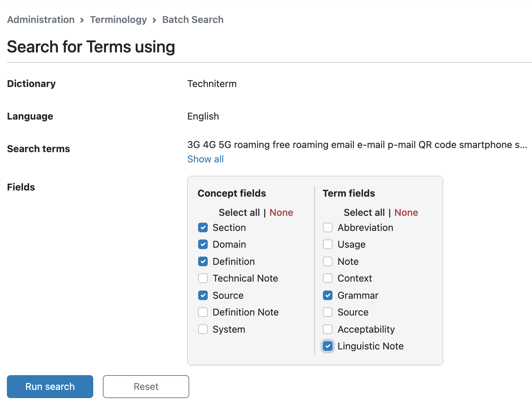Show all search terms
The image size is (532, 407).
[x=206, y=159]
